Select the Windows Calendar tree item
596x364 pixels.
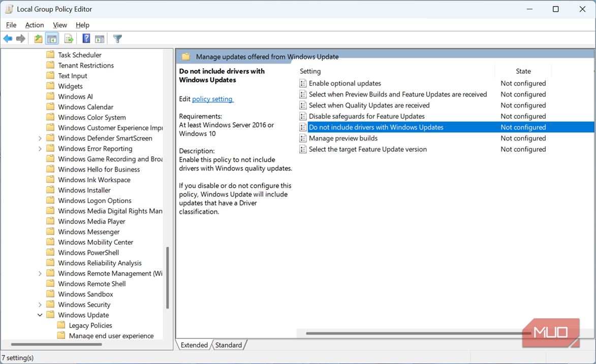[x=85, y=107]
